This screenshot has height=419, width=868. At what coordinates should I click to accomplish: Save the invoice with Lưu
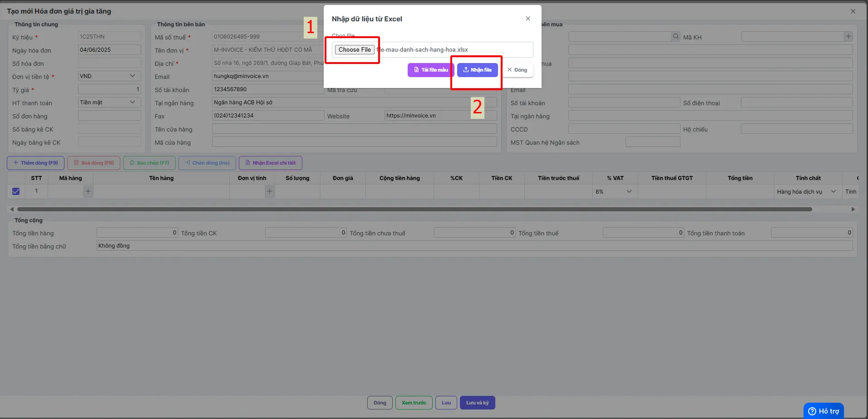point(446,403)
